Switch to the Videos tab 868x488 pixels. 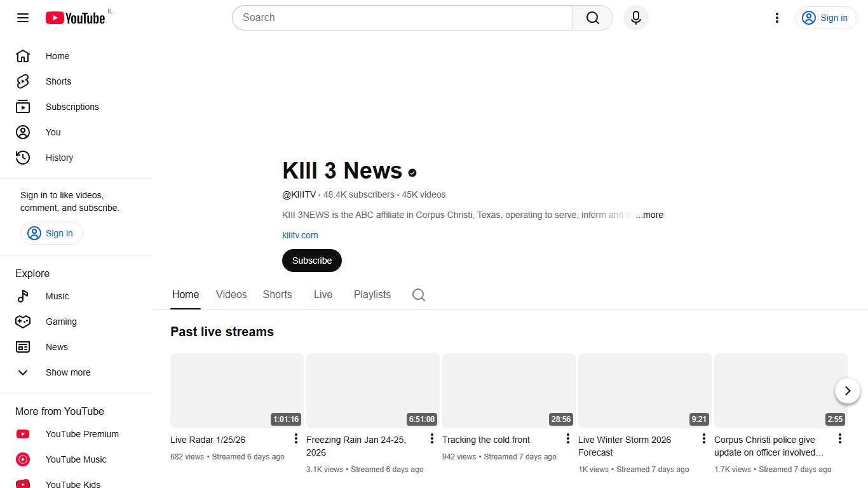click(x=231, y=294)
